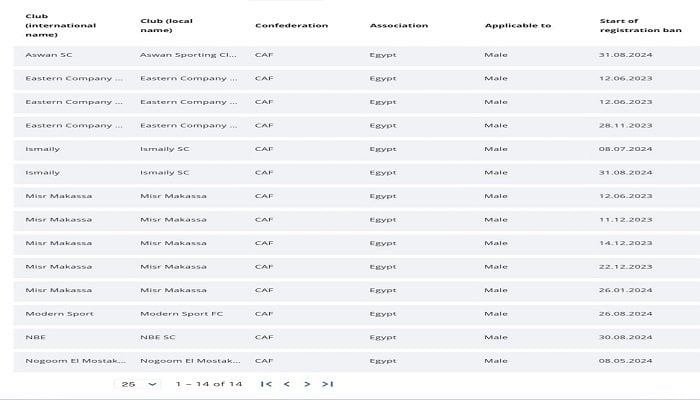Click the Ismaily SC cell dated 31.08.2024 row
The image size is (700, 400).
(x=165, y=173)
